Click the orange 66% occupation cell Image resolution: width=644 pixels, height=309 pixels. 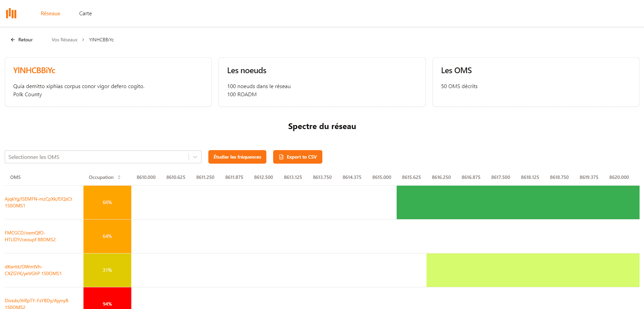point(107,202)
